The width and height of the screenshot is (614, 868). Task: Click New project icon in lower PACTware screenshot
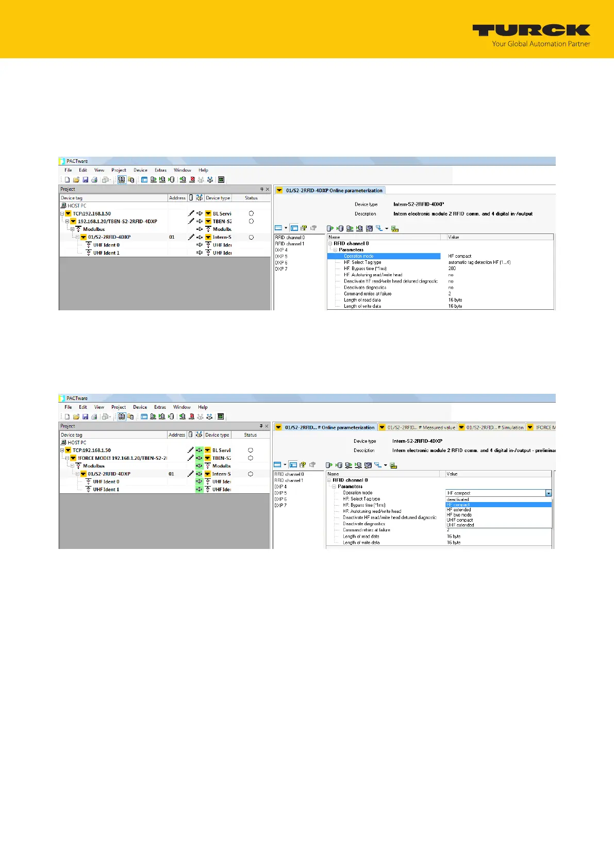[67, 416]
